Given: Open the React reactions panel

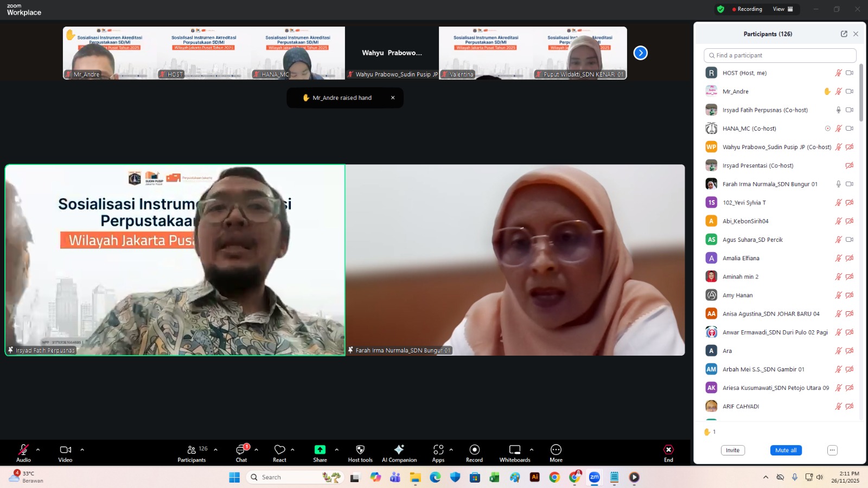Looking at the screenshot, I should click(x=280, y=450).
